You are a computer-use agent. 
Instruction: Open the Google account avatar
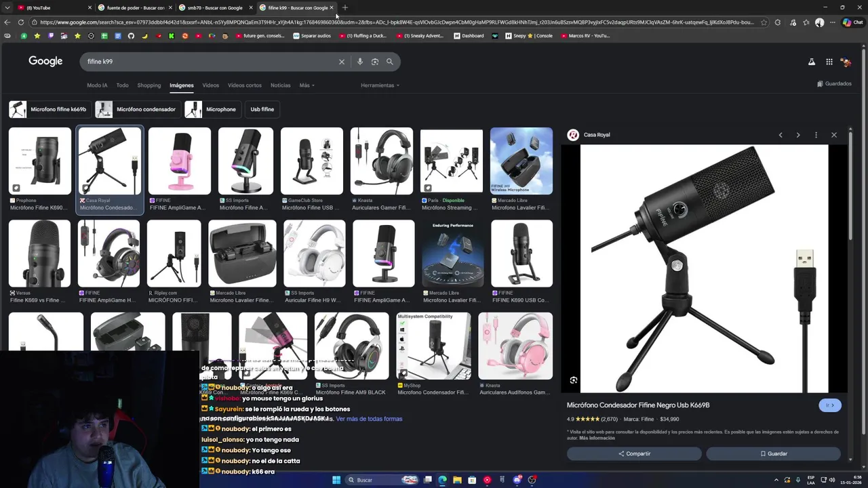point(846,62)
